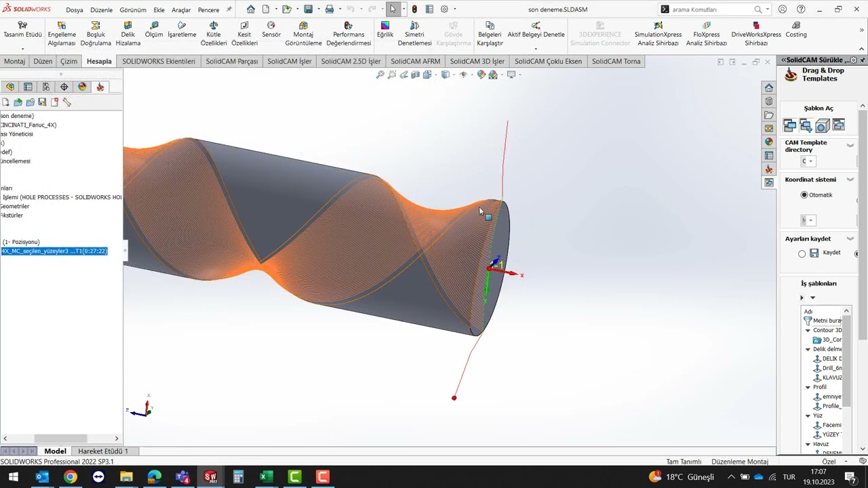Open Excel from the taskbar
Viewport: 868px width, 488px height.
tap(266, 477)
